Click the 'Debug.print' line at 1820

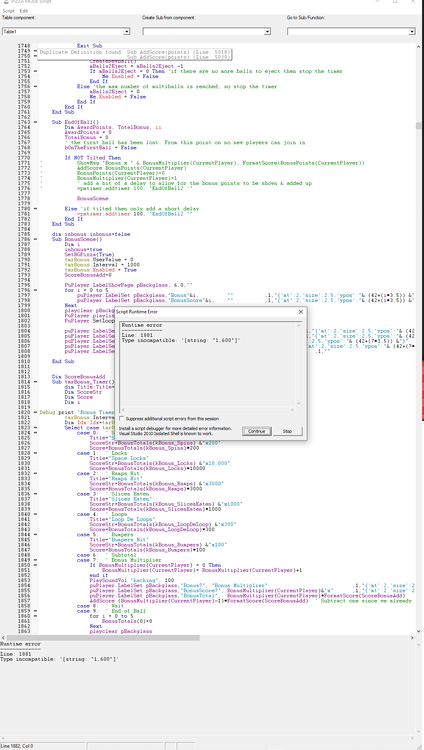click(78, 412)
